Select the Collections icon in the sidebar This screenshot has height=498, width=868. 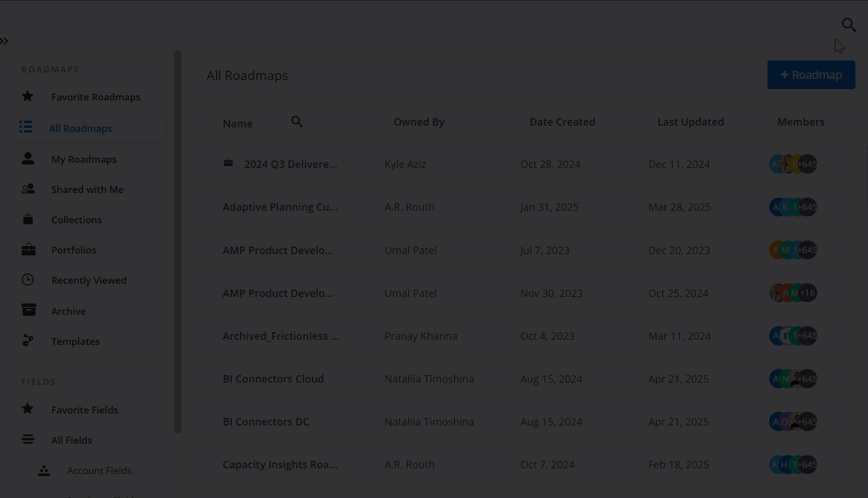pos(27,219)
